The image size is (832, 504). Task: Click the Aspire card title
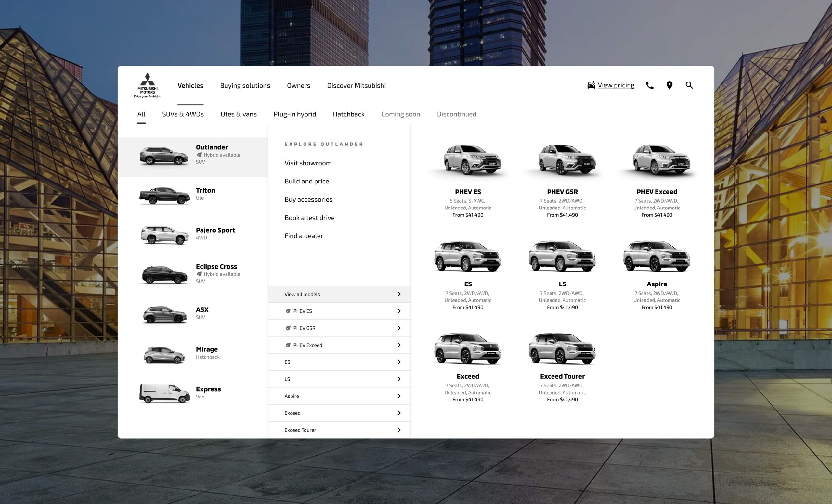tap(657, 284)
